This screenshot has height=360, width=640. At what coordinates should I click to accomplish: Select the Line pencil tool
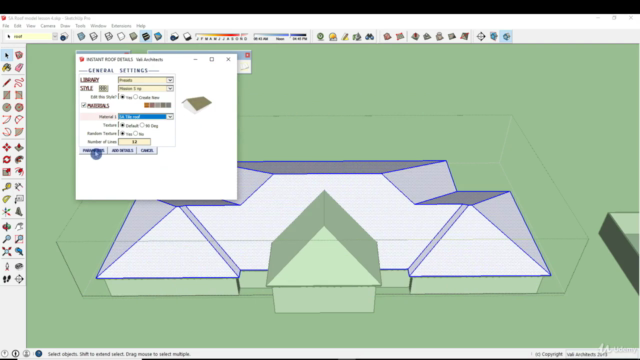(x=7, y=83)
